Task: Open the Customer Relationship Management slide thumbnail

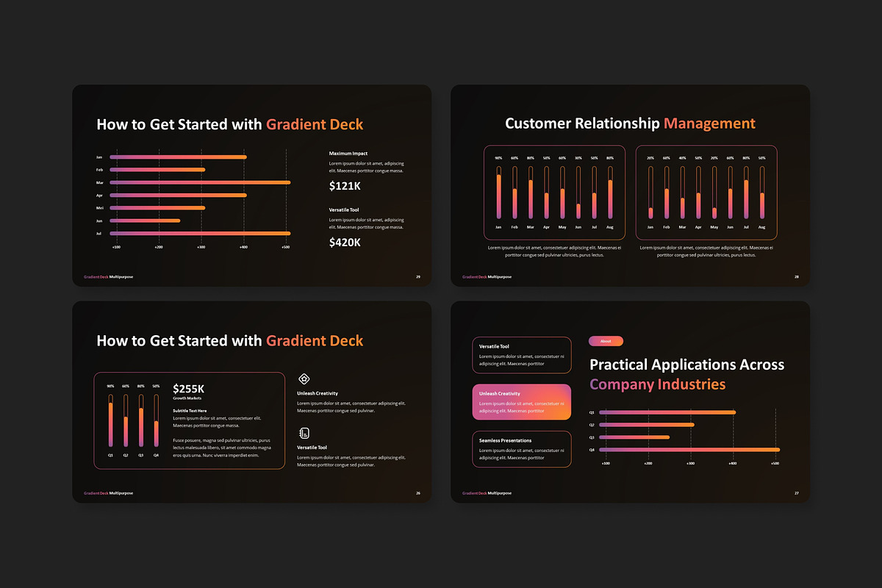Action: click(630, 185)
